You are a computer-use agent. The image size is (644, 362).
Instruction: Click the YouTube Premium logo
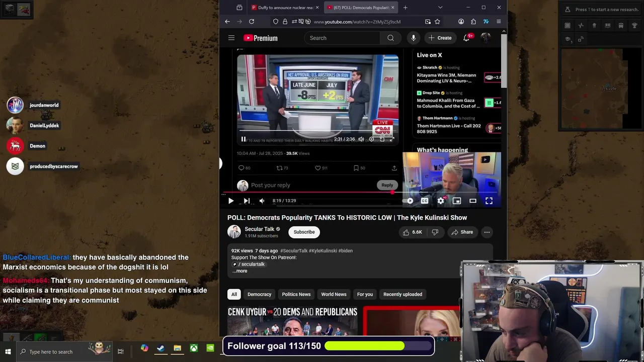(261, 38)
